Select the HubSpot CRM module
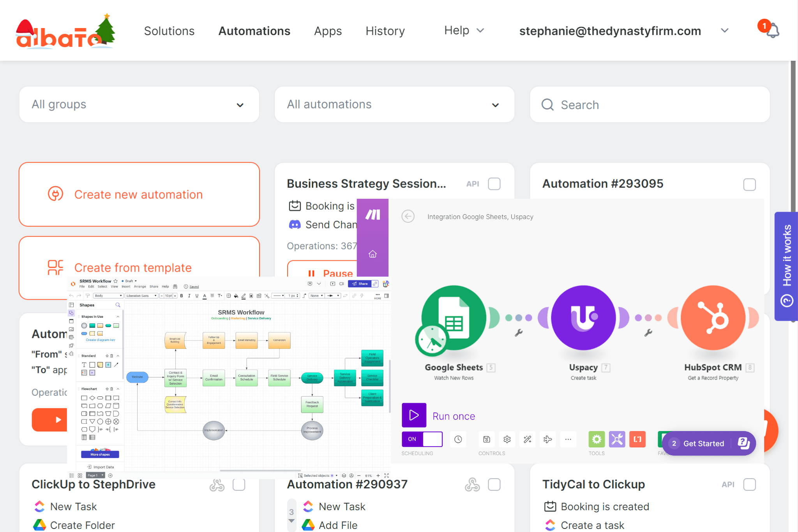The height and width of the screenshot is (532, 798). tap(713, 318)
